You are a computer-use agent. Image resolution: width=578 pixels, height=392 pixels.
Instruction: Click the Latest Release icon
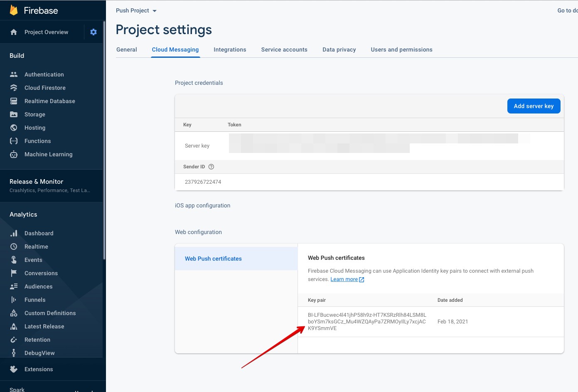coord(14,326)
